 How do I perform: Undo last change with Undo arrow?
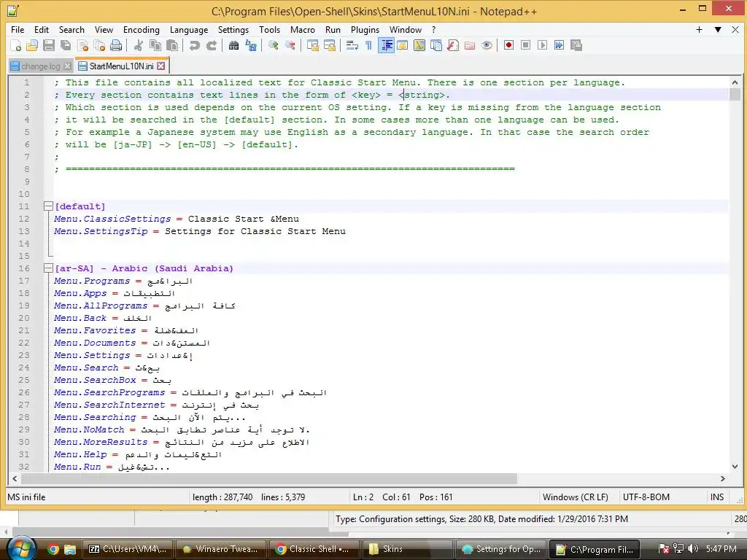point(194,45)
